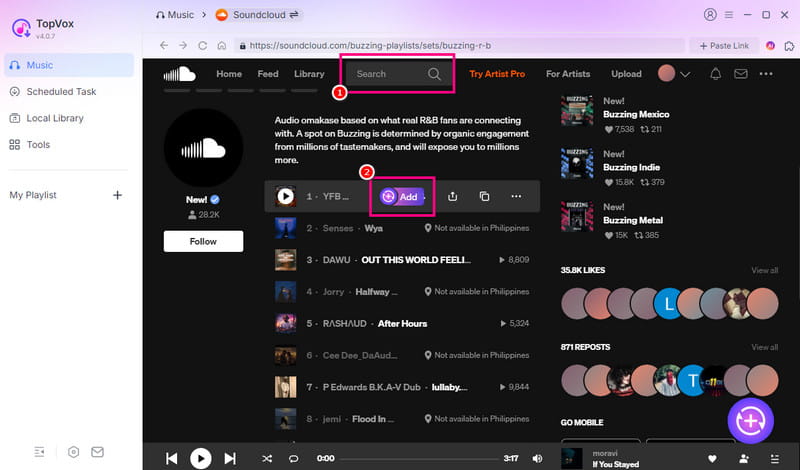The height and width of the screenshot is (470, 800).
Task: Go back in the browser navigation
Action: 164,45
